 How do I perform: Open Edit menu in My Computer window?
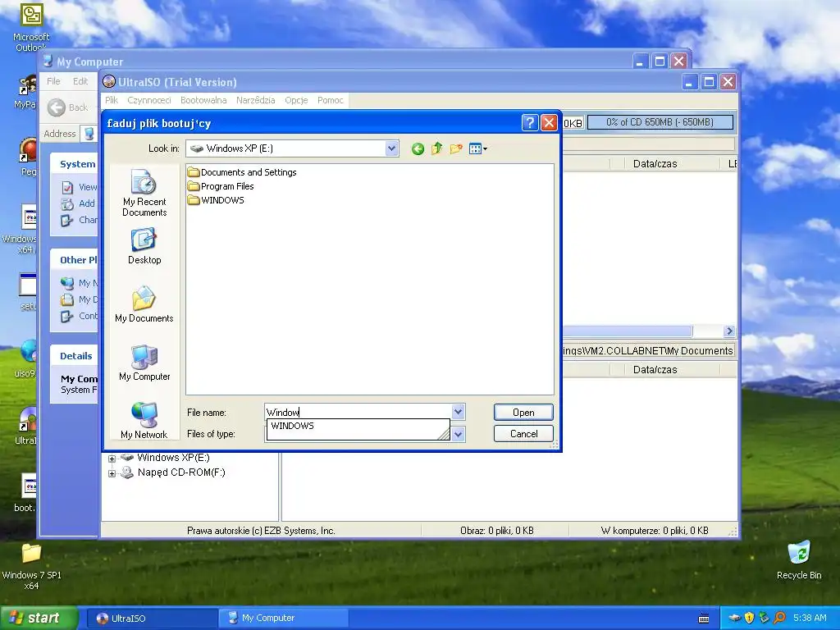[x=80, y=81]
